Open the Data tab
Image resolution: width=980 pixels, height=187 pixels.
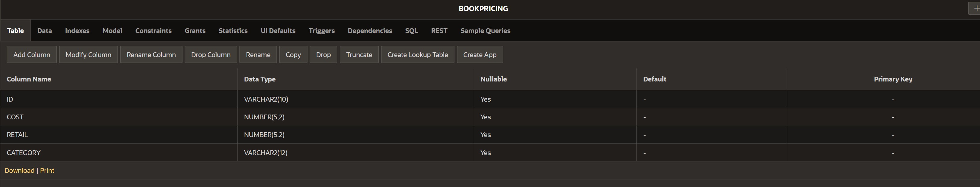coord(45,31)
